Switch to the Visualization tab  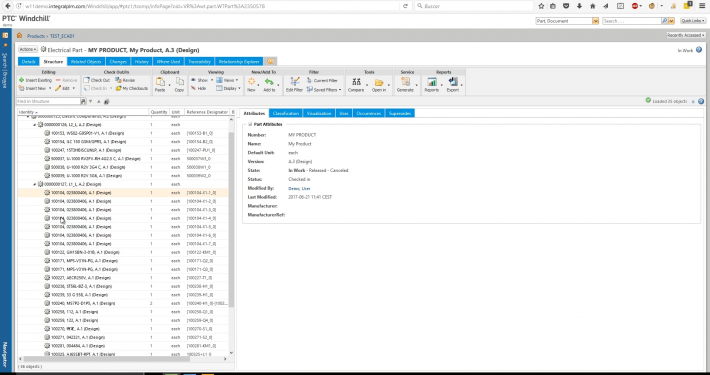click(x=319, y=113)
